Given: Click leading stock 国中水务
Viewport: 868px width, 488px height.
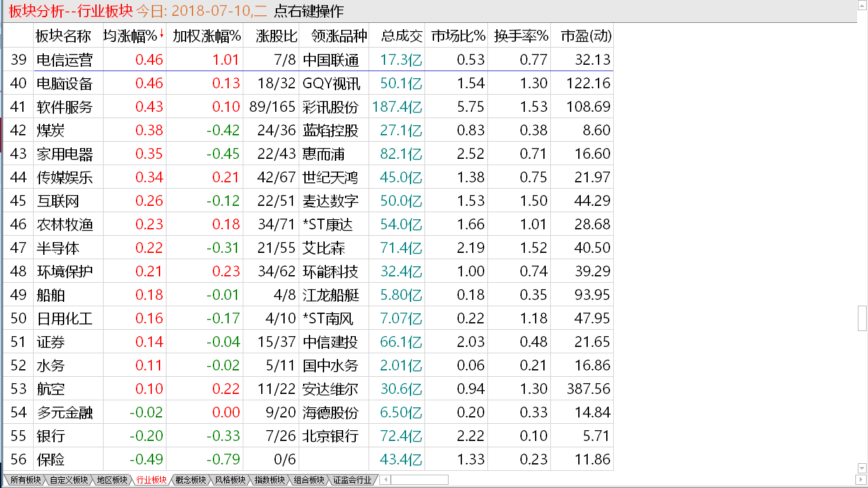Looking at the screenshot, I should (x=330, y=365).
